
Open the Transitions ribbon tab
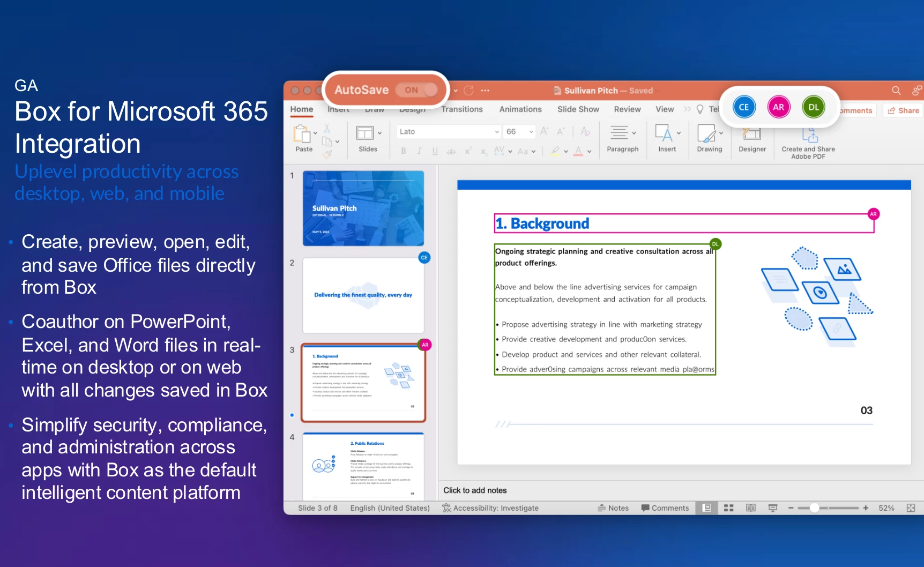462,109
